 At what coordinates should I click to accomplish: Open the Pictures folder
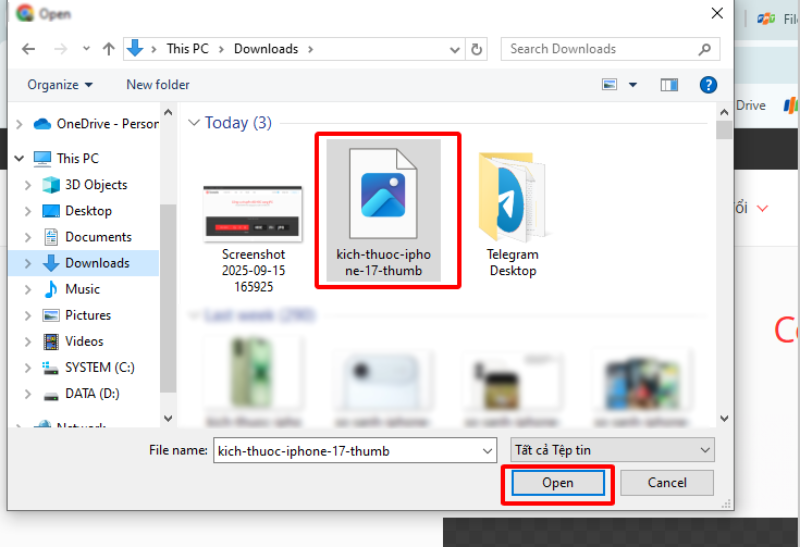point(77,315)
